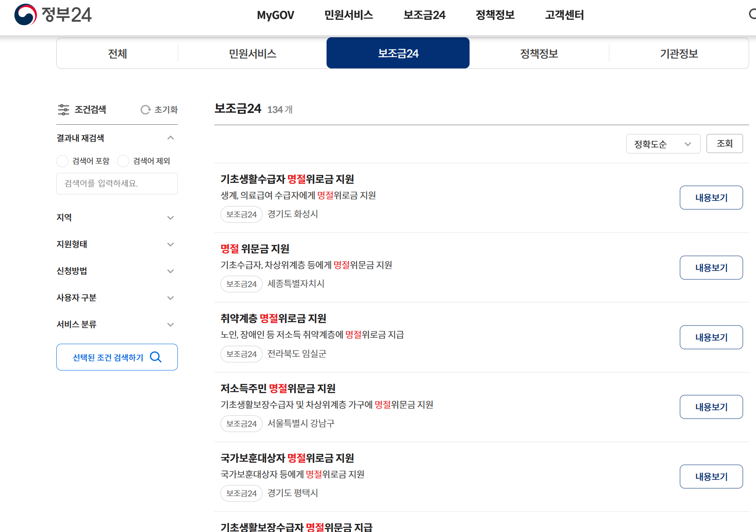
Task: Click 내용보기 for 국가보훈대상자 명절위로금 지원
Action: pos(711,477)
